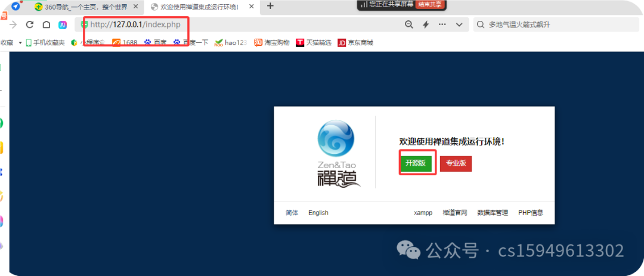Click the forward navigation arrow

(13, 24)
